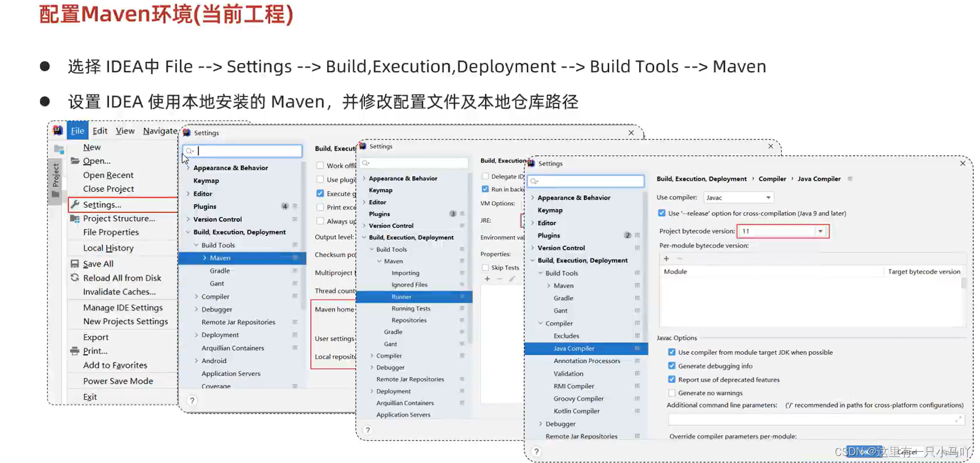Toggle Skip Tests checkbox
Viewport: 980px width, 463px height.
486,267
